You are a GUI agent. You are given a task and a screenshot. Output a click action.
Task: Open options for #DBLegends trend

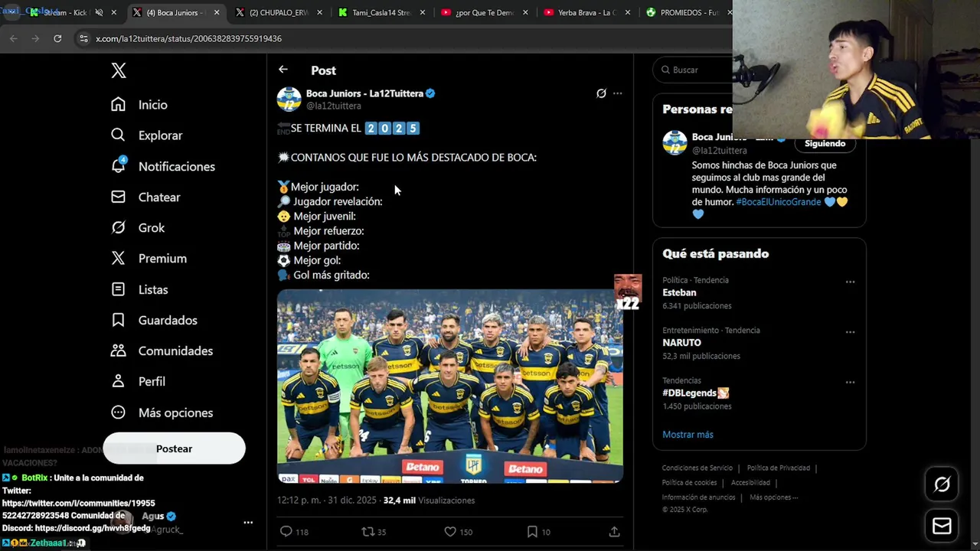[x=850, y=382]
